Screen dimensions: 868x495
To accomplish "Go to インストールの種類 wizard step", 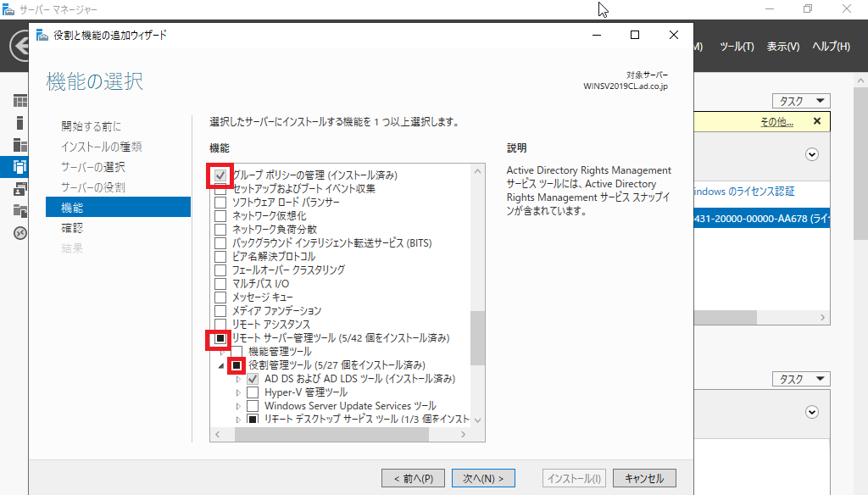I will (x=102, y=147).
